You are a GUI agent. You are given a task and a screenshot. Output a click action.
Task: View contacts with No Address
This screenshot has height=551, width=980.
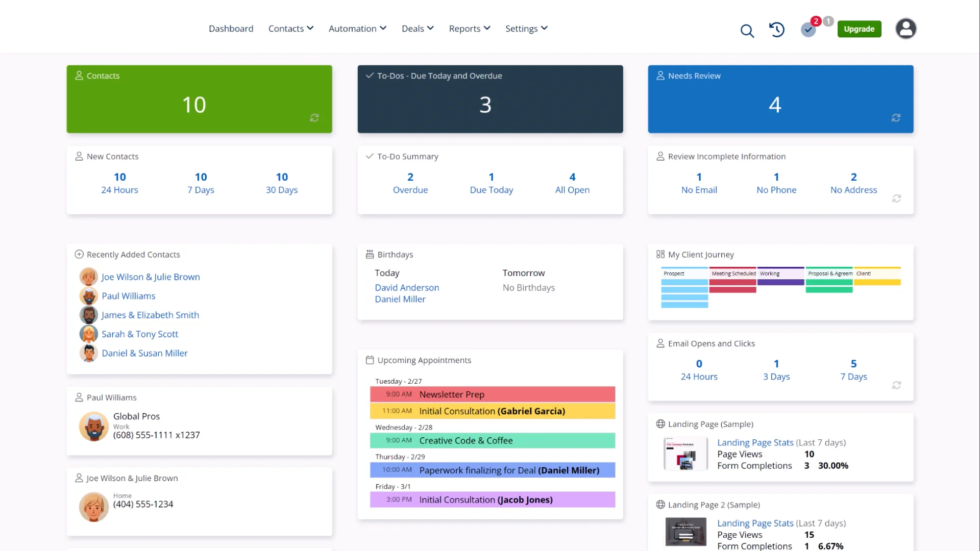point(853,183)
